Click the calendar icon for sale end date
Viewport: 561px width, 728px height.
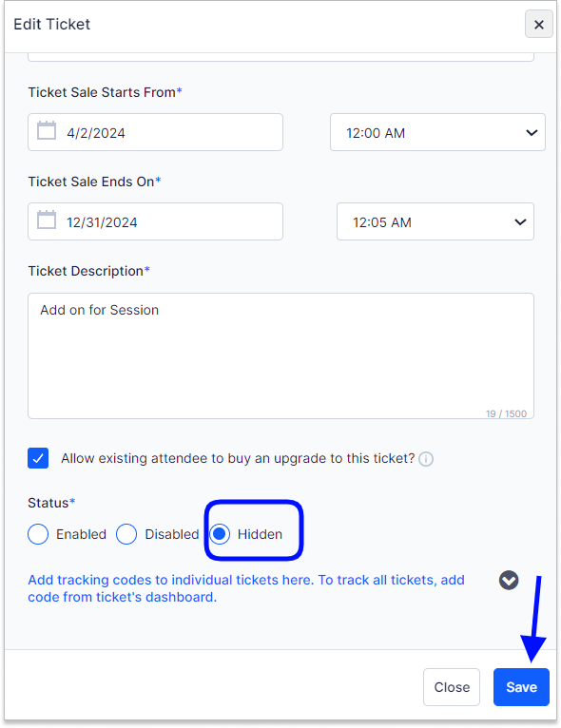click(47, 220)
